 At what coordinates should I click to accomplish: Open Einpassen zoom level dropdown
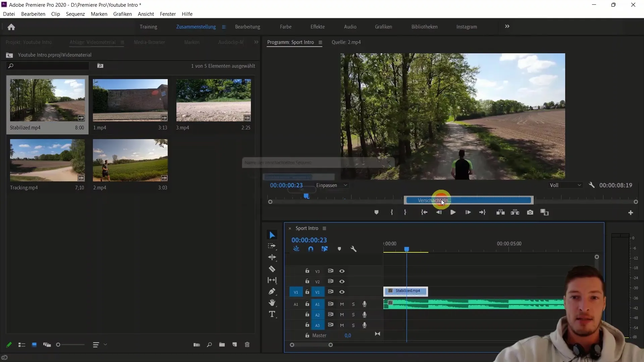(x=332, y=185)
